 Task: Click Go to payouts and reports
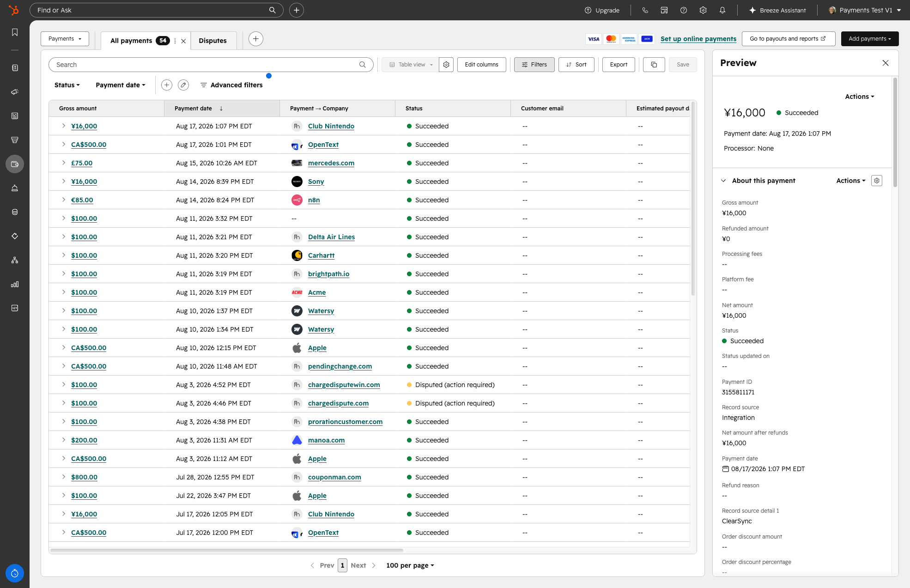788,39
